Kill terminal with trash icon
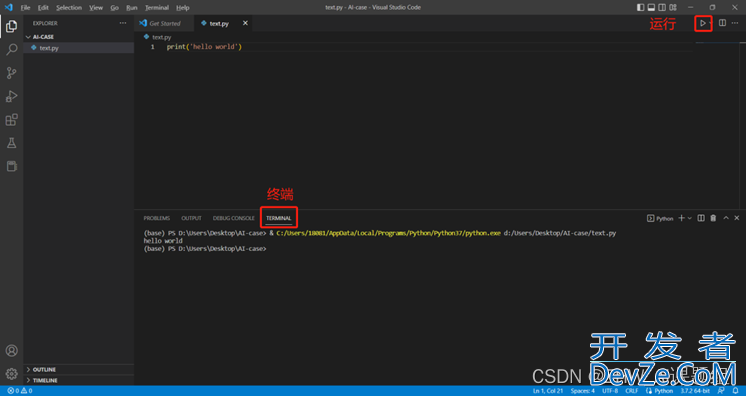Screen dimensions: 746x396 (713, 218)
